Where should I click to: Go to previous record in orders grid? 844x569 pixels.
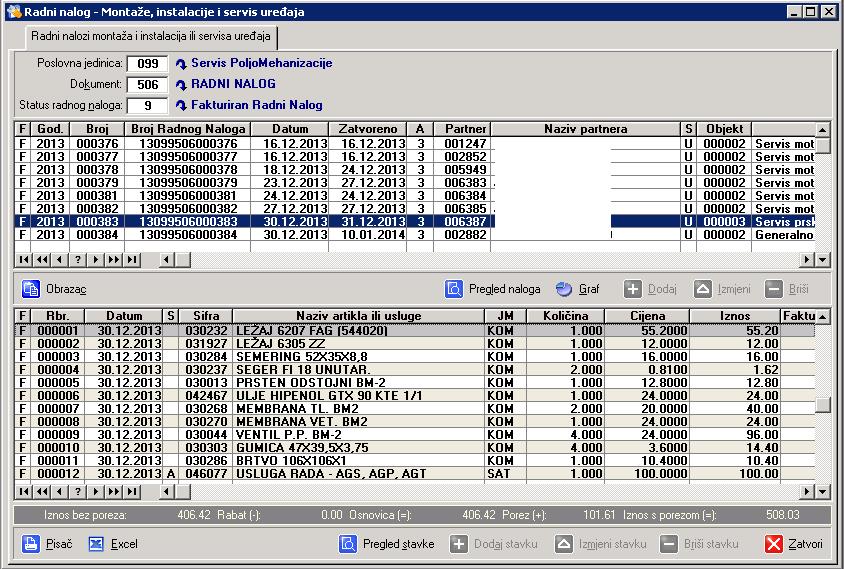tap(59, 260)
